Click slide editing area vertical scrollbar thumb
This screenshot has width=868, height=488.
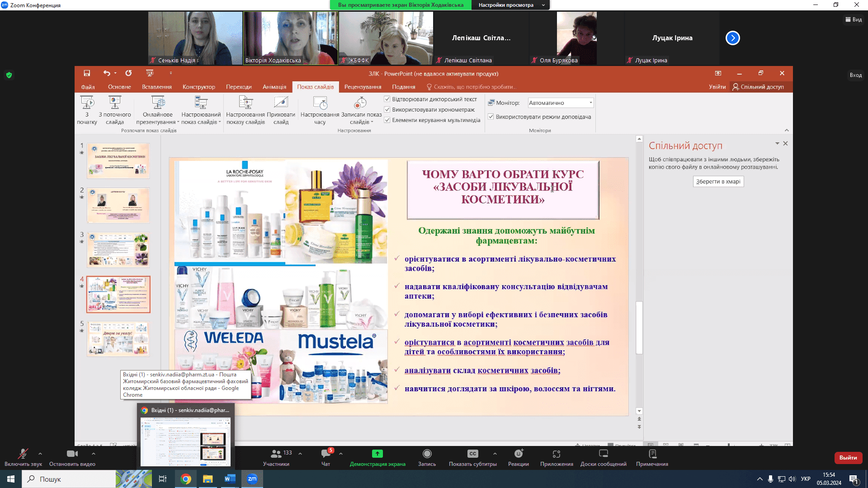pyautogui.click(x=639, y=327)
